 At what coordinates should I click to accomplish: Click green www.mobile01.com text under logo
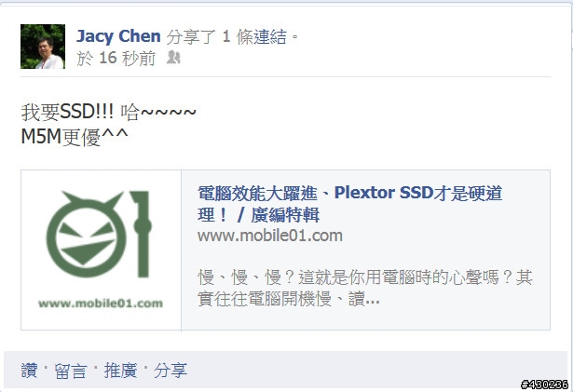pyautogui.click(x=101, y=304)
